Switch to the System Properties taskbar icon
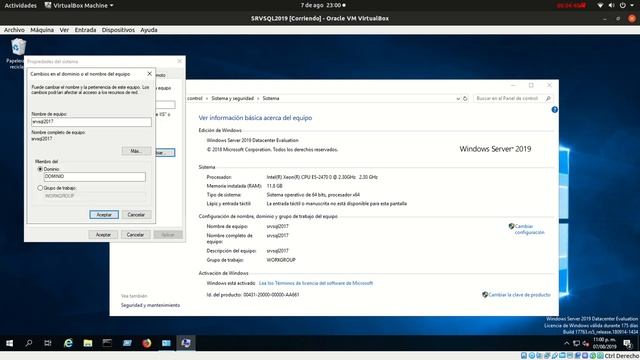Screen dimensions: 640x360 tap(186, 343)
